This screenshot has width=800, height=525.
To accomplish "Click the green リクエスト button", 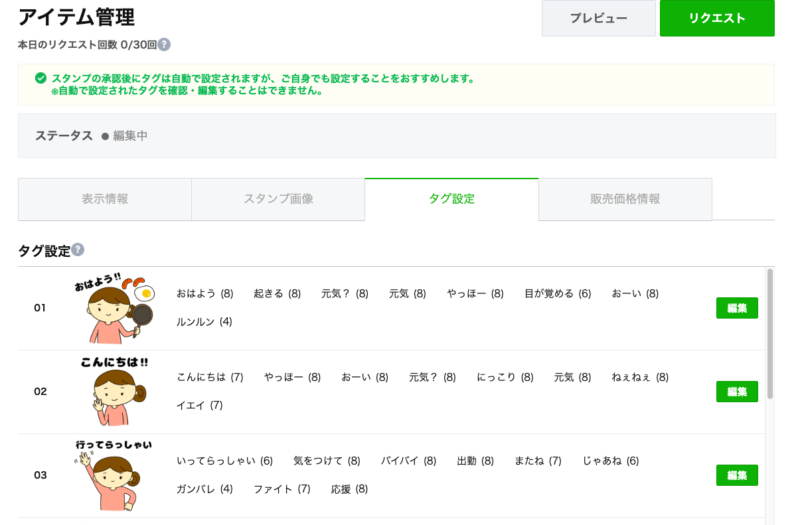I will click(x=717, y=18).
